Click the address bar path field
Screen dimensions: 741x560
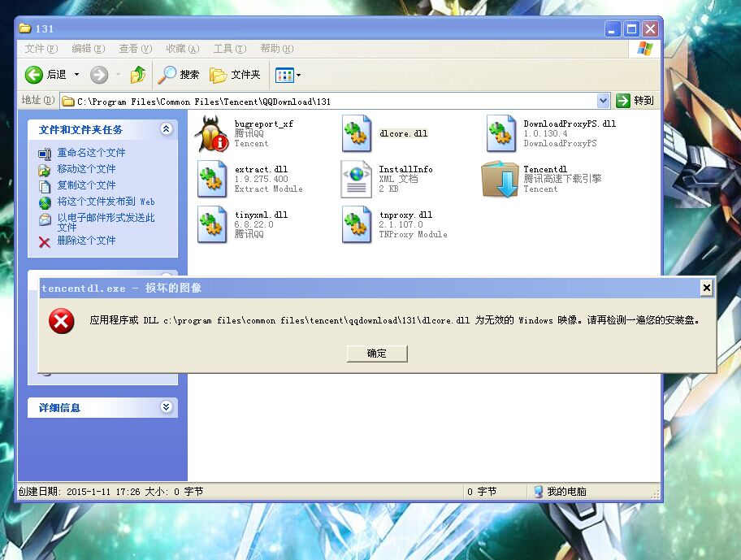(x=329, y=101)
